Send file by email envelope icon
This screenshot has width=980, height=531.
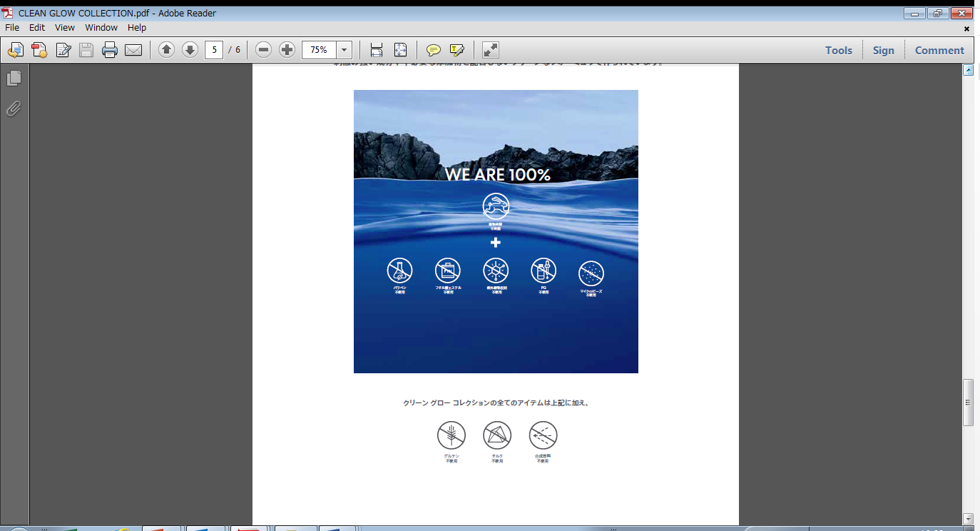pyautogui.click(x=133, y=50)
